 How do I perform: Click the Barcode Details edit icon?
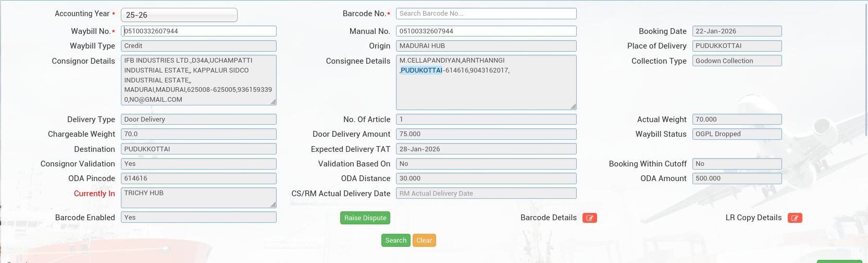point(589,218)
